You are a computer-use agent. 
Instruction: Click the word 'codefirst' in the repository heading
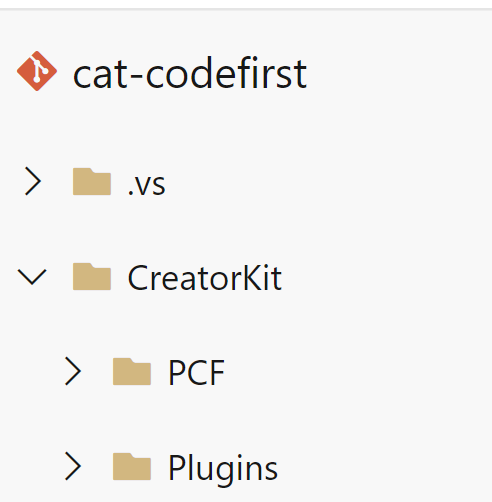point(227,73)
